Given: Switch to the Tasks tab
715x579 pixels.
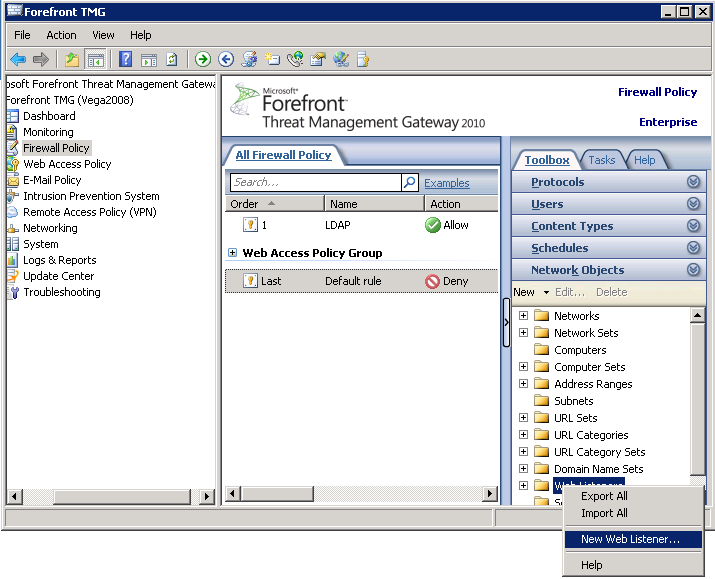Looking at the screenshot, I should coord(602,160).
